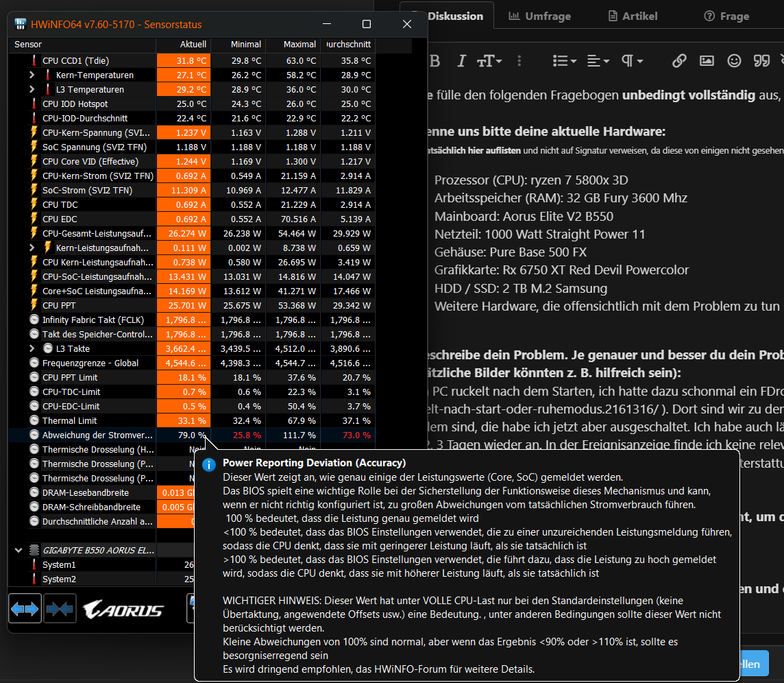Click the CPU PPT Limit gauge icon
784x683 pixels.
[x=34, y=378]
